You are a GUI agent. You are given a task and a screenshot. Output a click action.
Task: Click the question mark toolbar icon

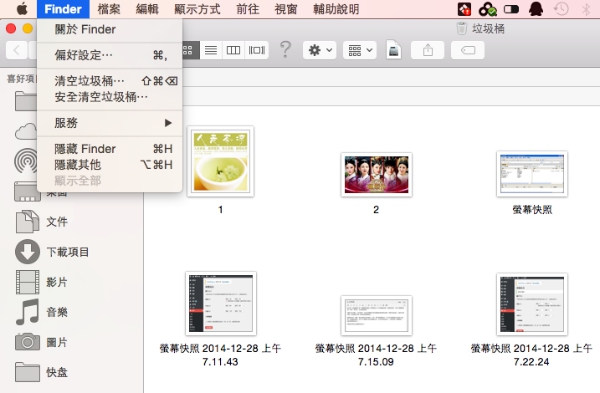285,50
